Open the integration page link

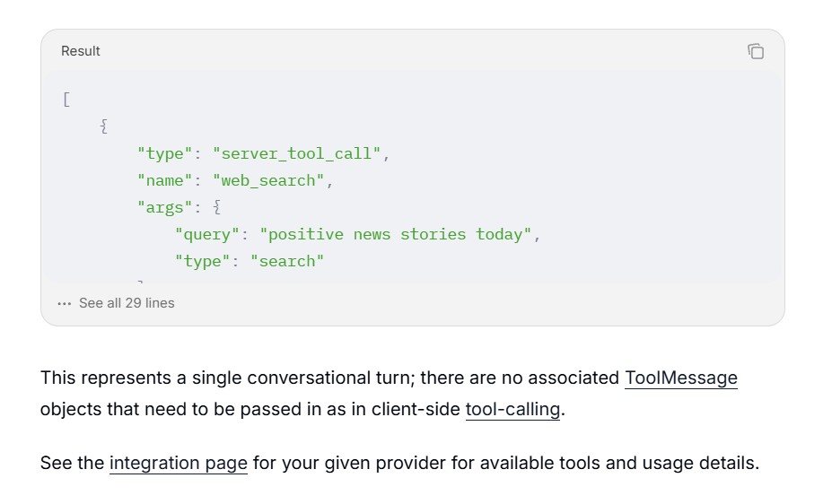(179, 463)
